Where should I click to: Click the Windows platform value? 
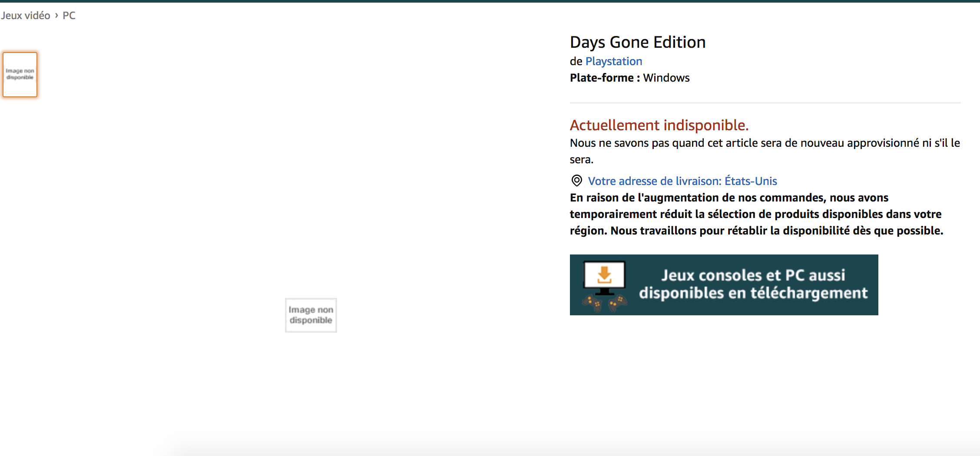coord(666,78)
